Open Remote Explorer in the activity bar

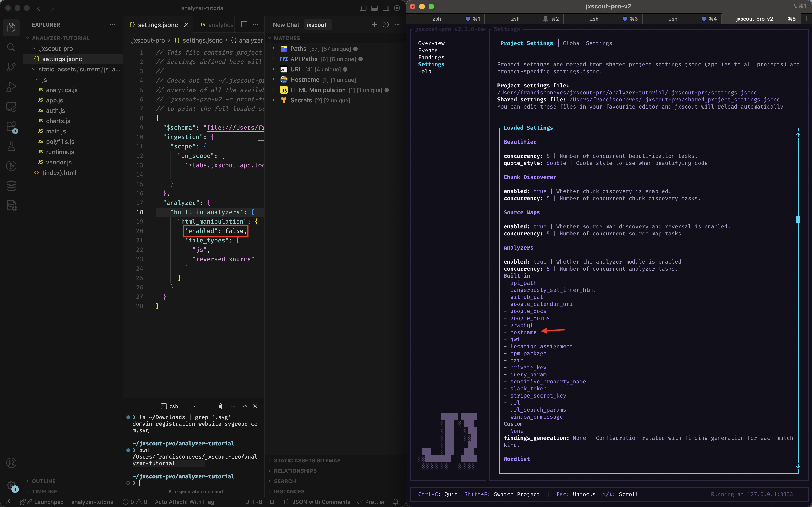click(x=11, y=107)
